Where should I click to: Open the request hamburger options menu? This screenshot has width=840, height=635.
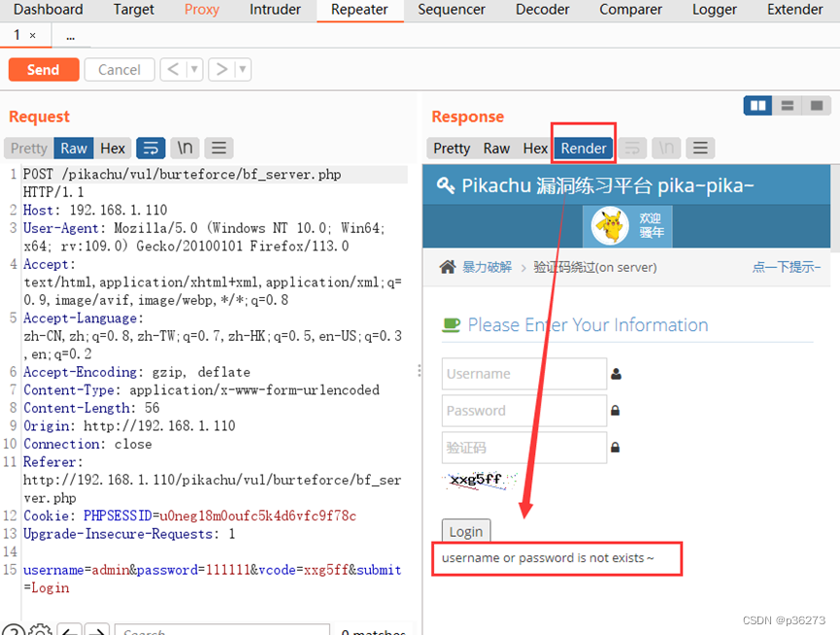click(218, 149)
